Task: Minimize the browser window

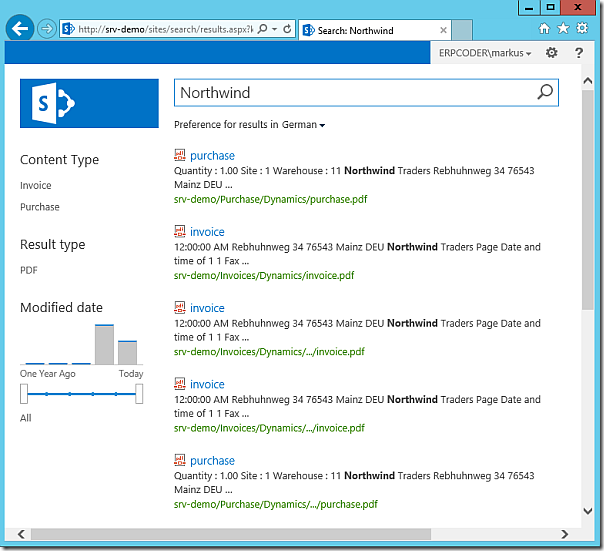Action: [x=529, y=7]
